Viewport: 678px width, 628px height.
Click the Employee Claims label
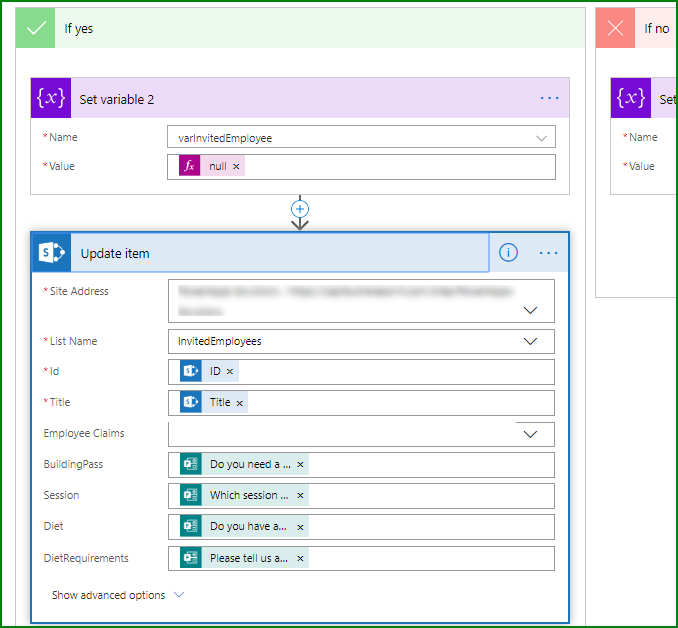84,433
